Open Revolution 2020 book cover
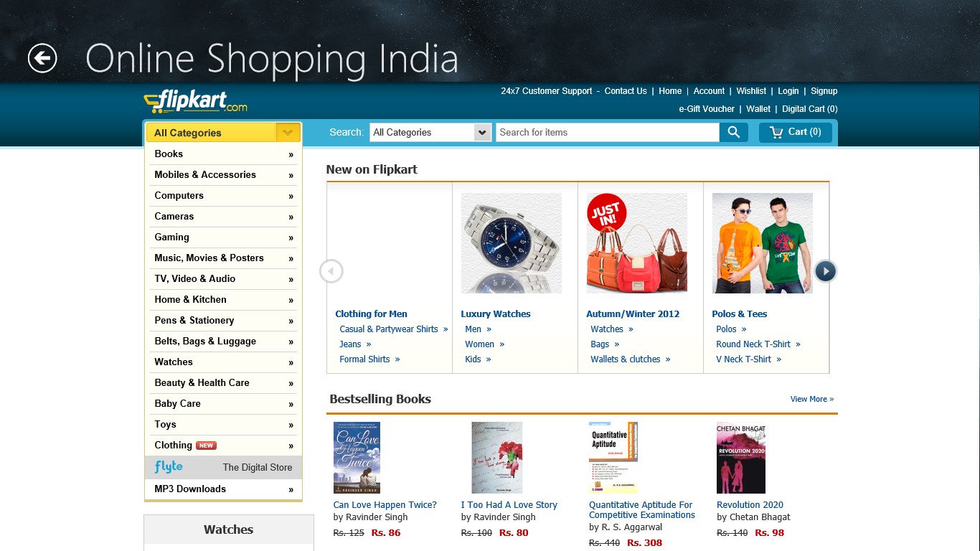Image resolution: width=980 pixels, height=551 pixels. [741, 458]
